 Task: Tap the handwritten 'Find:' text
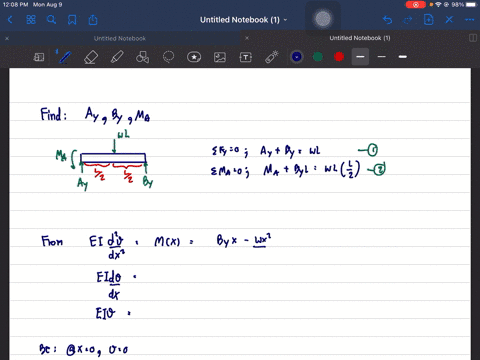[53, 114]
